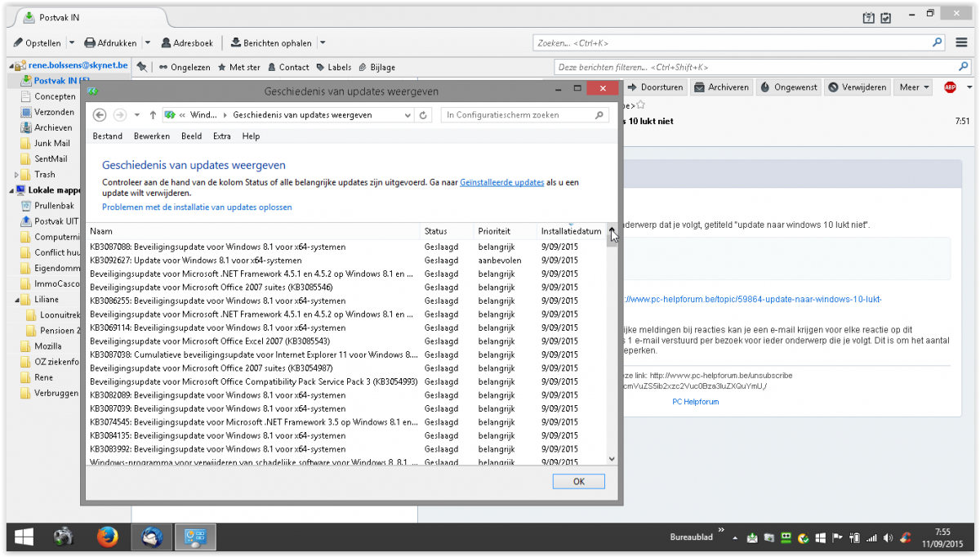Toggle the Labels quick filter

(334, 67)
